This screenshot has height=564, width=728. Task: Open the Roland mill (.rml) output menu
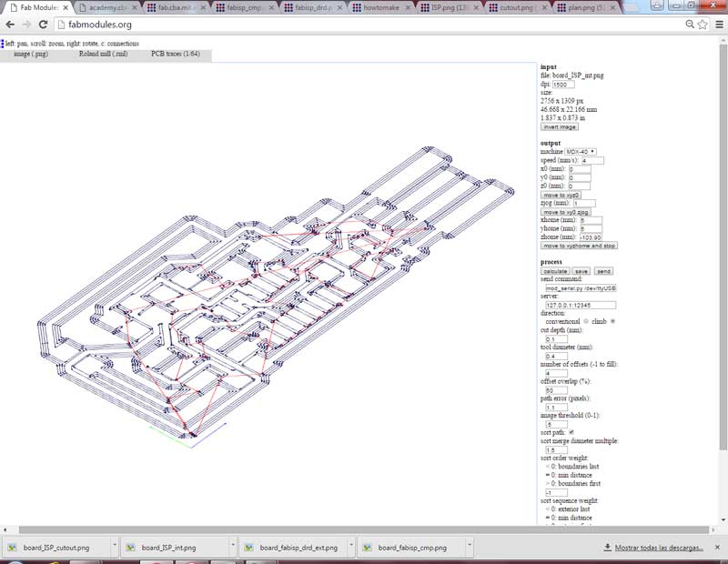pyautogui.click(x=103, y=54)
